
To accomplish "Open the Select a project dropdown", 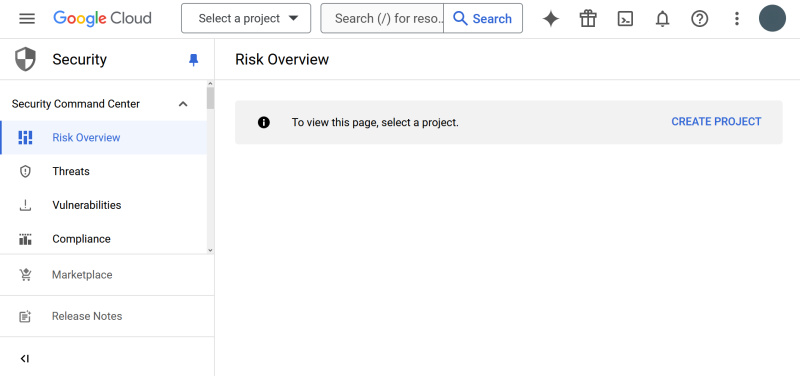I will pos(246,18).
